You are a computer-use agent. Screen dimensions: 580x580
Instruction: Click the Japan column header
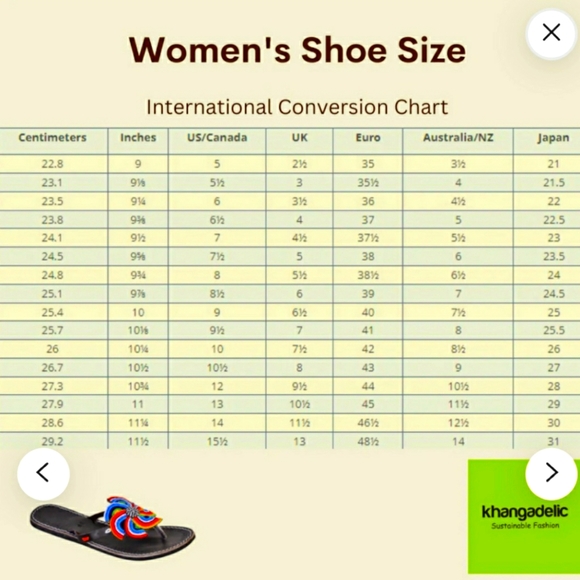[553, 138]
